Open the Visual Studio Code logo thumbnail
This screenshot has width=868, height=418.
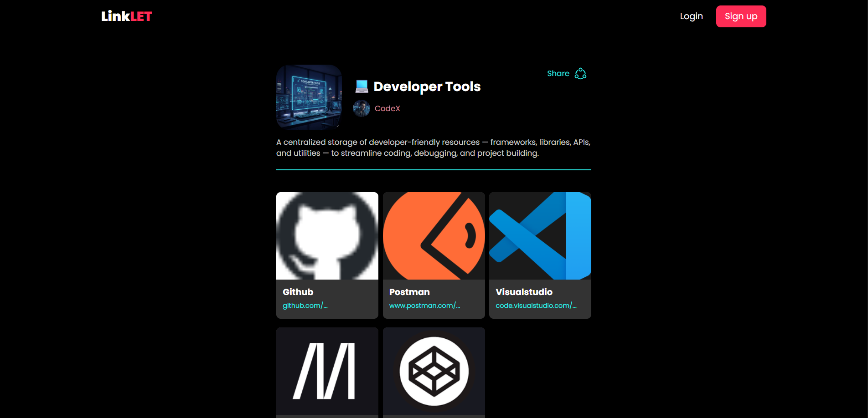coord(540,236)
